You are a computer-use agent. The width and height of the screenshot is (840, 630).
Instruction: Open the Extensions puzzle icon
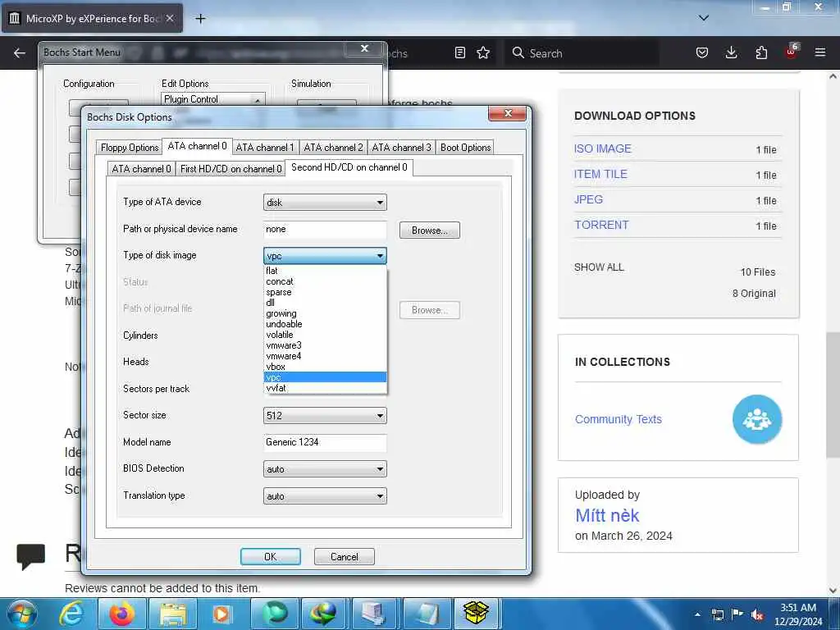pos(761,52)
